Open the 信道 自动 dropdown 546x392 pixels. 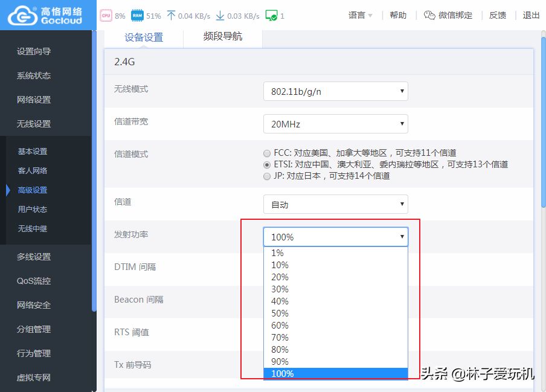click(x=336, y=204)
